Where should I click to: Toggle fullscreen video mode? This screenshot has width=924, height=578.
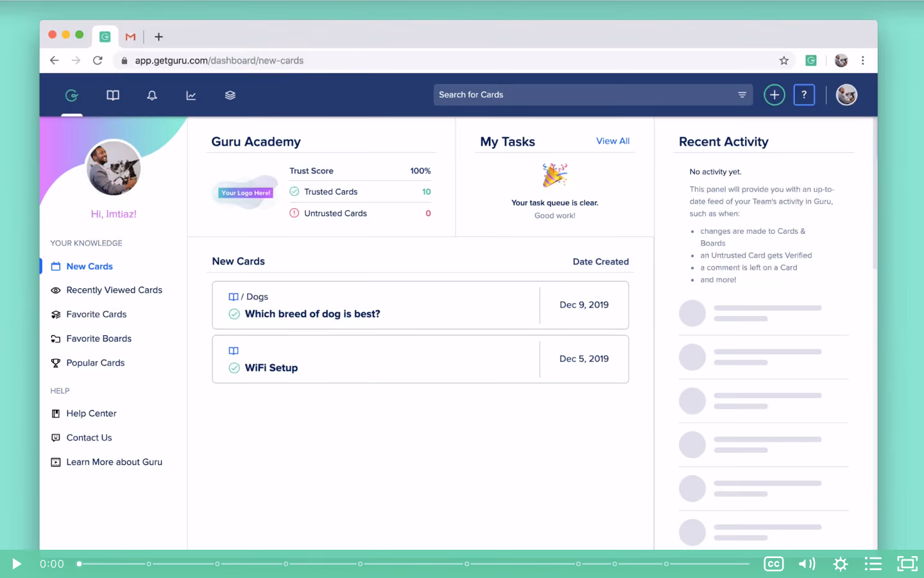[907, 564]
